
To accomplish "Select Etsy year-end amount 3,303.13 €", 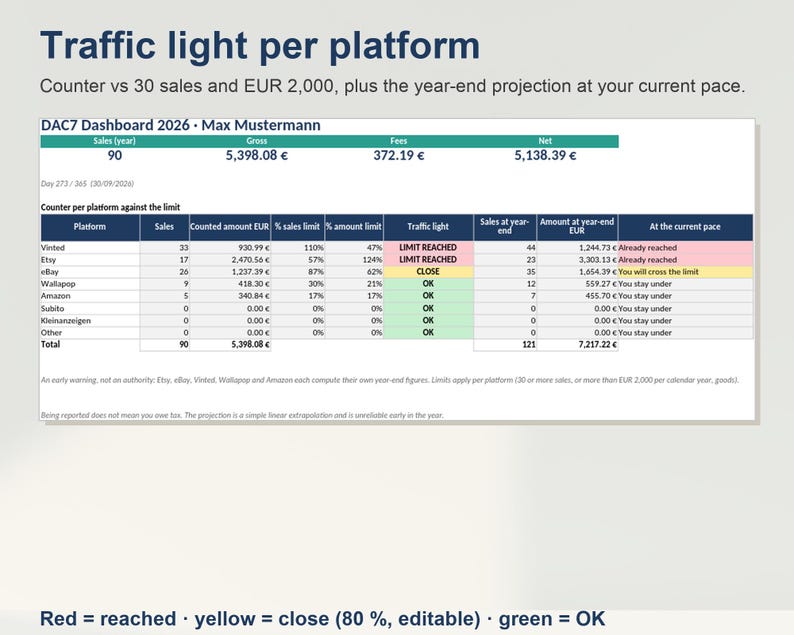I will [577, 260].
